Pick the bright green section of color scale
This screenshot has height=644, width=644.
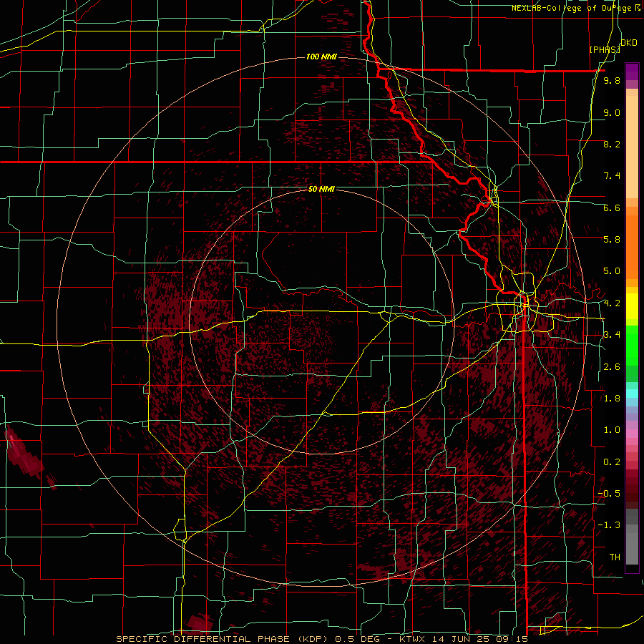tap(632, 345)
